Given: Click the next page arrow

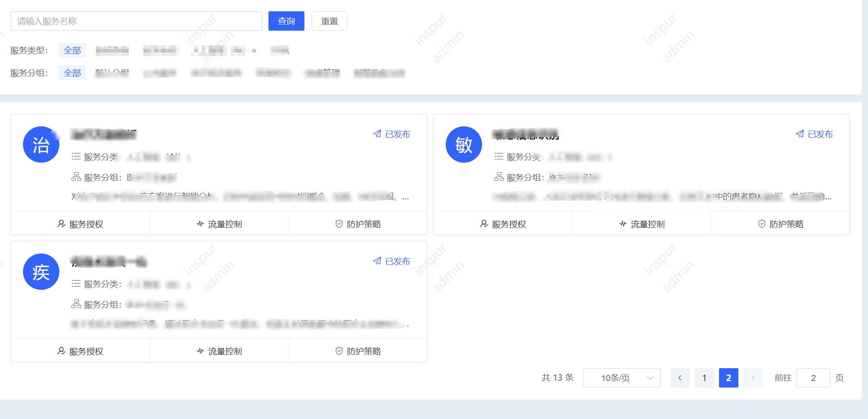Looking at the screenshot, I should pos(753,378).
